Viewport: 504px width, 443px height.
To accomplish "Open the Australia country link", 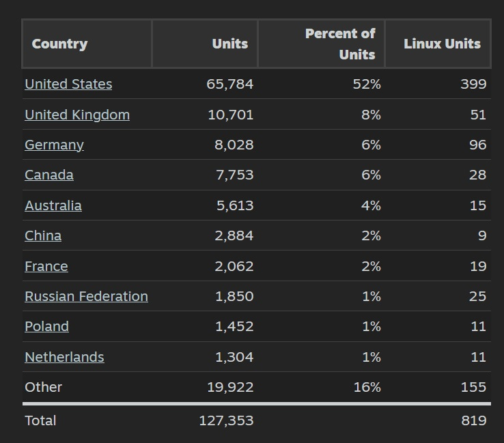I will (53, 205).
